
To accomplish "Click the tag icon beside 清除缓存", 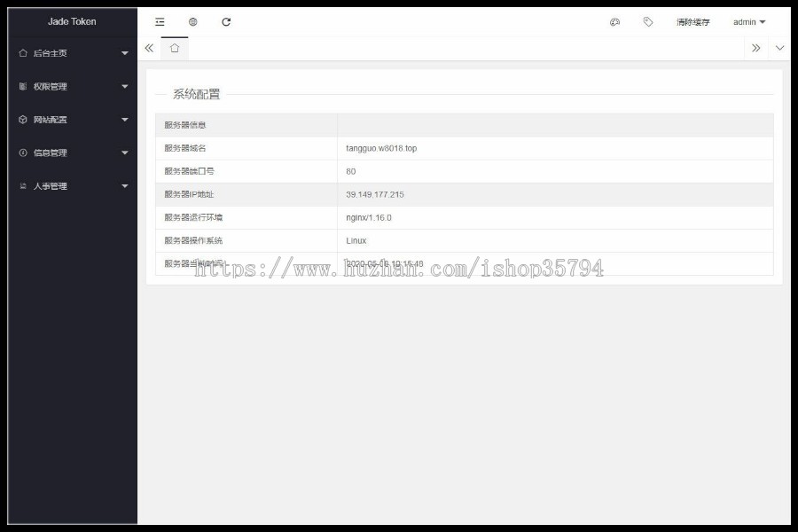I will point(646,22).
